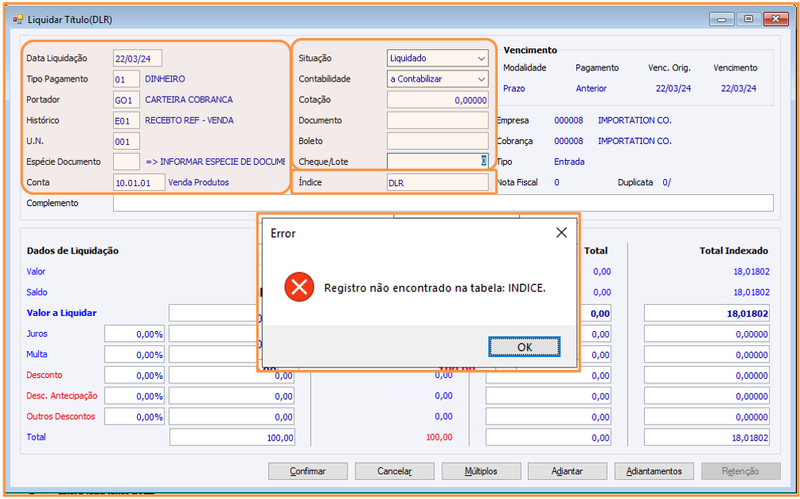Click the 'Dados de Liquidação' heading
800x499 pixels.
click(x=72, y=251)
